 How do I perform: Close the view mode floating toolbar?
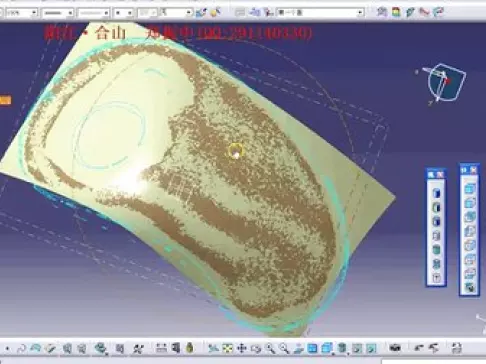click(x=440, y=175)
